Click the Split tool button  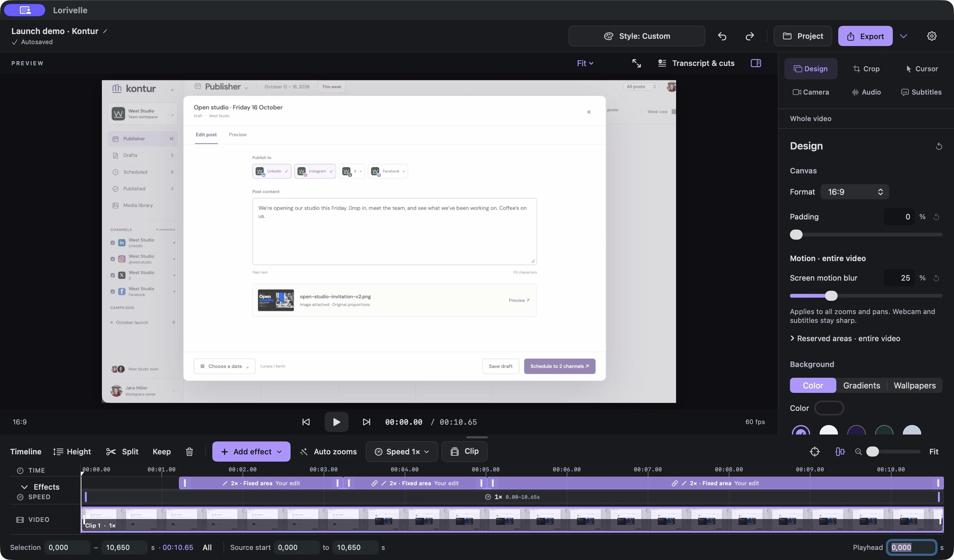pyautogui.click(x=122, y=452)
